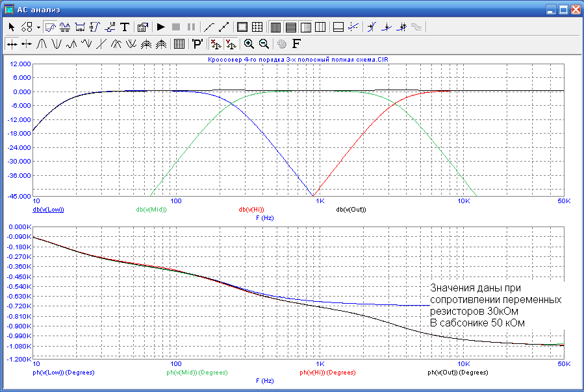
Task: Zoom out with the magnifier minus icon
Action: (264, 44)
